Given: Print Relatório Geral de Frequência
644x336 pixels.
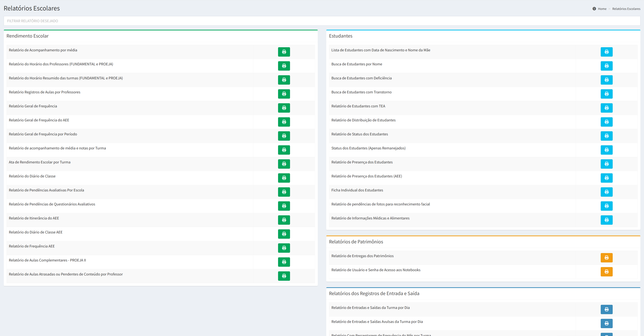Looking at the screenshot, I should 284,108.
